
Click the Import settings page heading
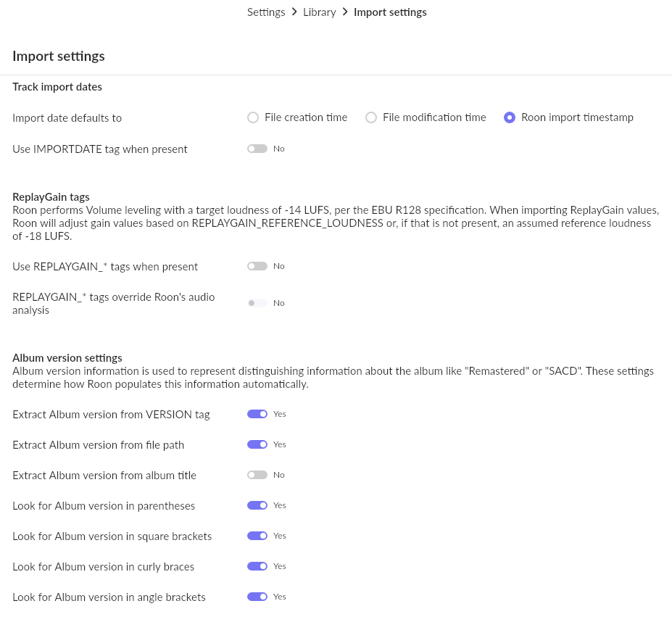(x=59, y=56)
